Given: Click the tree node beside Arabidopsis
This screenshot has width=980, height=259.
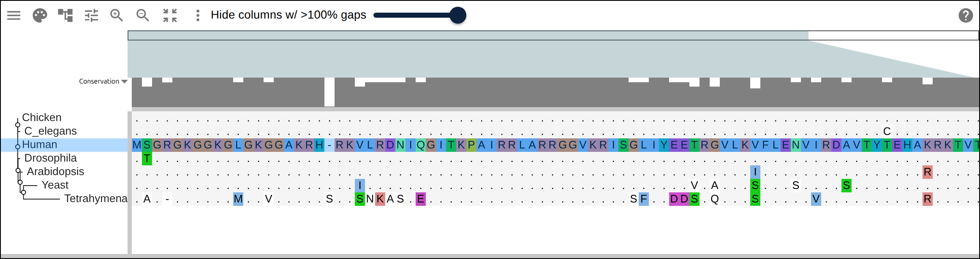Looking at the screenshot, I should coord(18,170).
